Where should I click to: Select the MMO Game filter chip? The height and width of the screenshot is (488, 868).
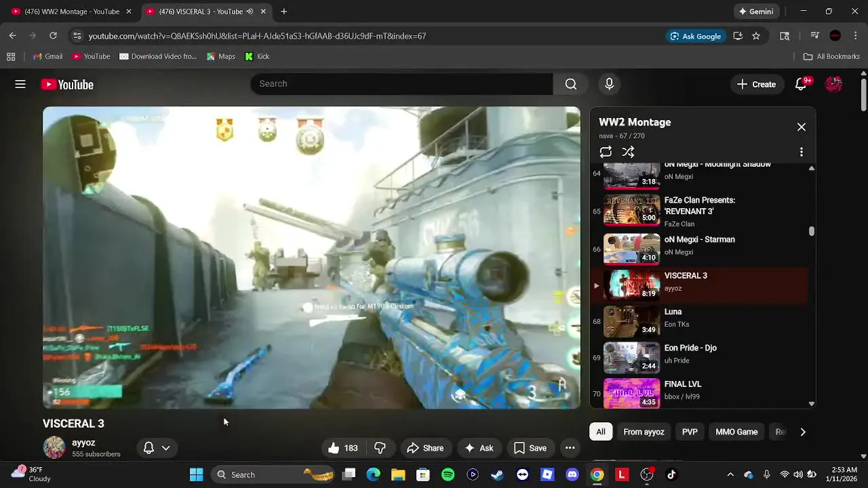(736, 432)
